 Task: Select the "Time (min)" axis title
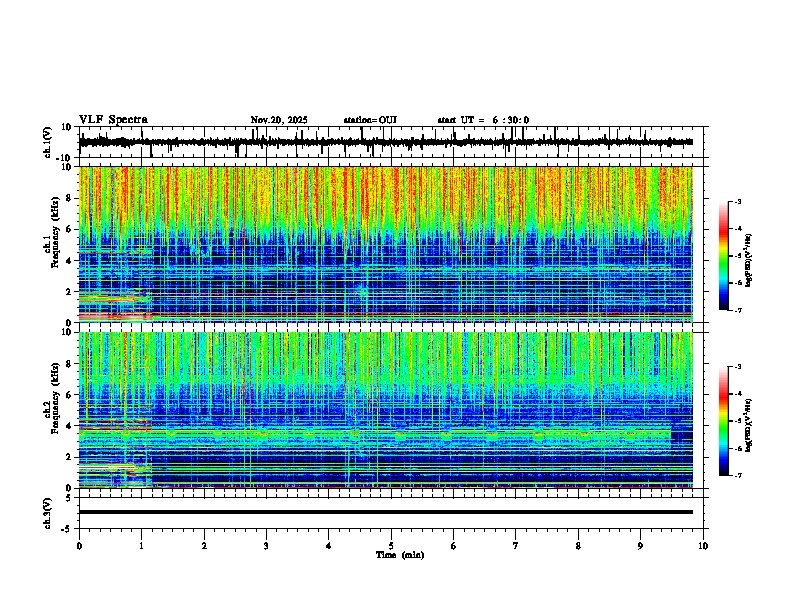click(x=400, y=555)
